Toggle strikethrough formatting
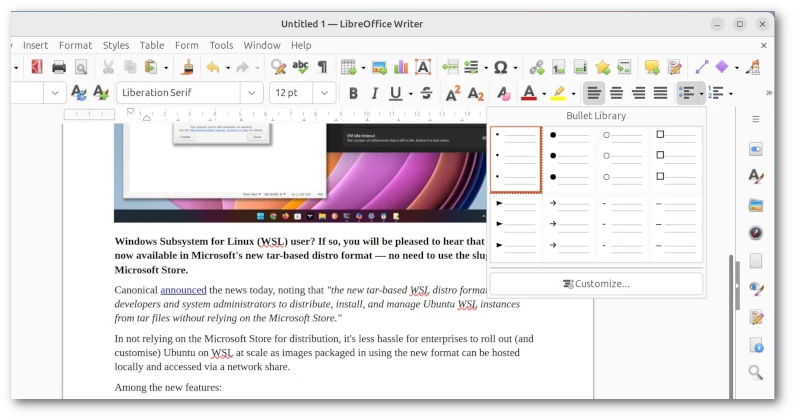The image size is (794, 418). [426, 93]
